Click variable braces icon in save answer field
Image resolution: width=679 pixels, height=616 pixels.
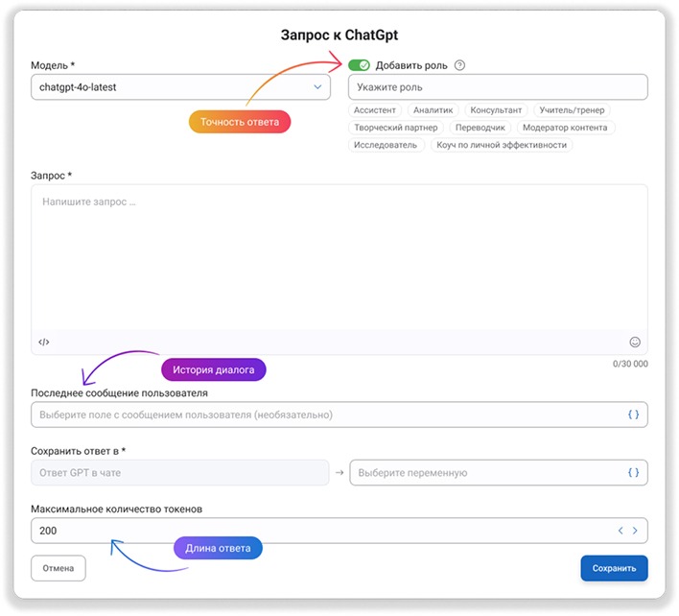pyautogui.click(x=633, y=472)
